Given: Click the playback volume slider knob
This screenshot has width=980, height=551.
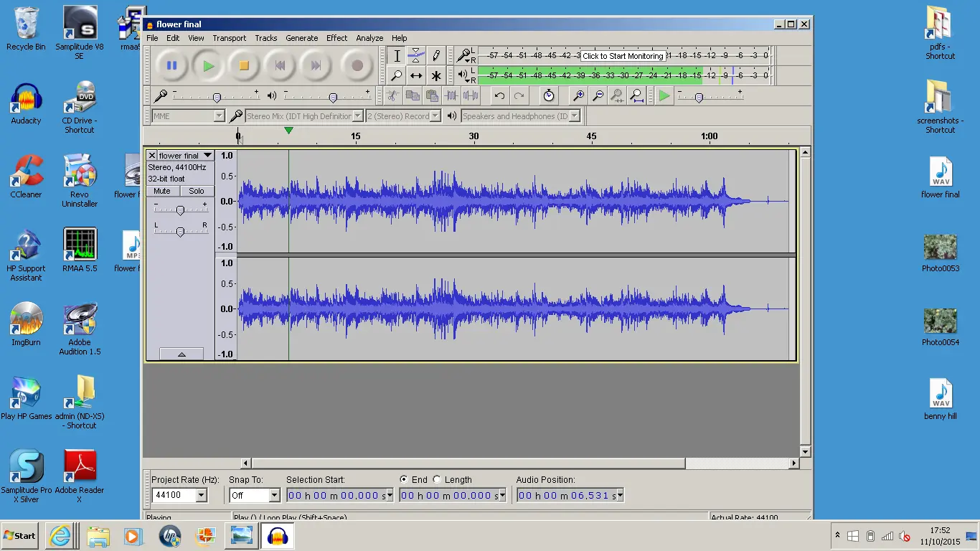Looking at the screenshot, I should 332,97.
